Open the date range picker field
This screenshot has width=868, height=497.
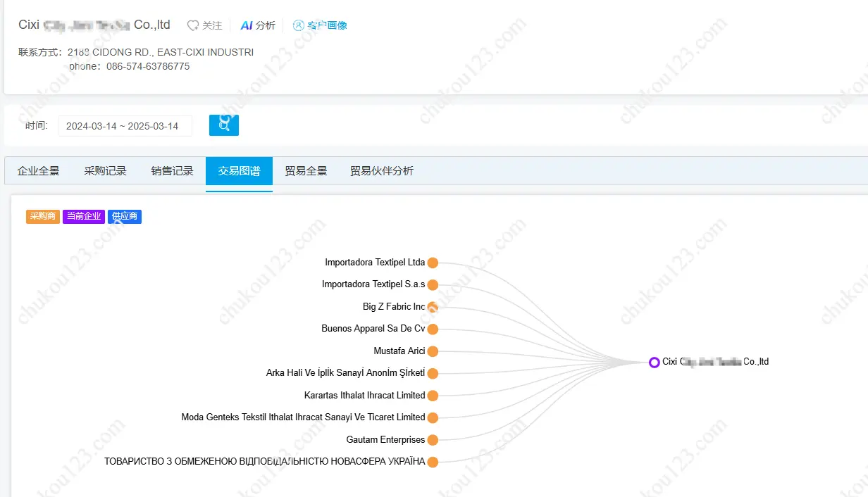pyautogui.click(x=125, y=126)
